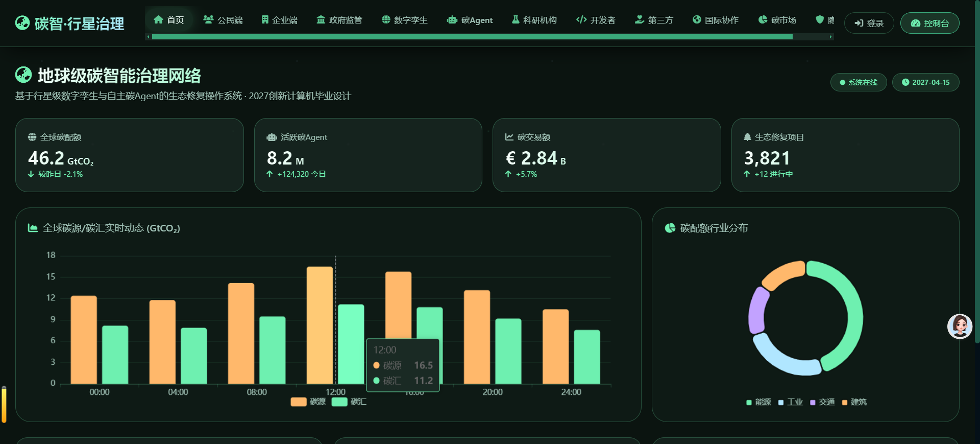Click the robot icon beside 活跃碳Agent
980x444 pixels.
point(272,137)
